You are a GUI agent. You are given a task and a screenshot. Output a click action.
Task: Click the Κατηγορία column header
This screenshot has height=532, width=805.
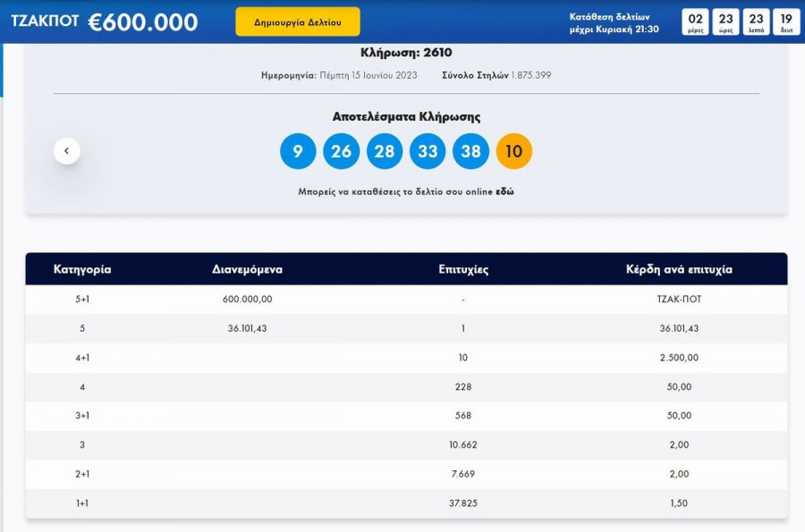82,269
